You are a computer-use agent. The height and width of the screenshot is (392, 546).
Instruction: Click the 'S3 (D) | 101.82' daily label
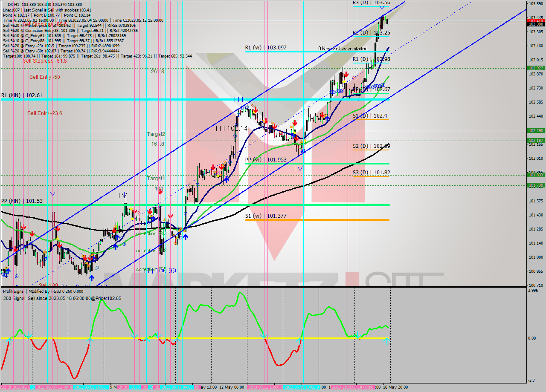click(x=371, y=173)
